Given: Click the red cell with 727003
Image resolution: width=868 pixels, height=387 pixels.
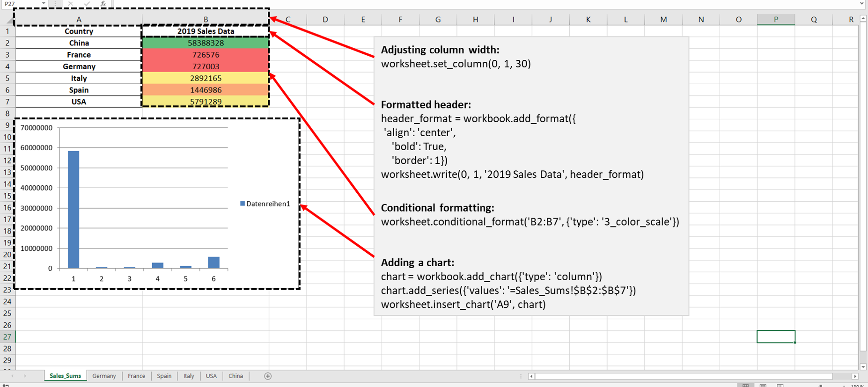Looking at the screenshot, I should (206, 66).
